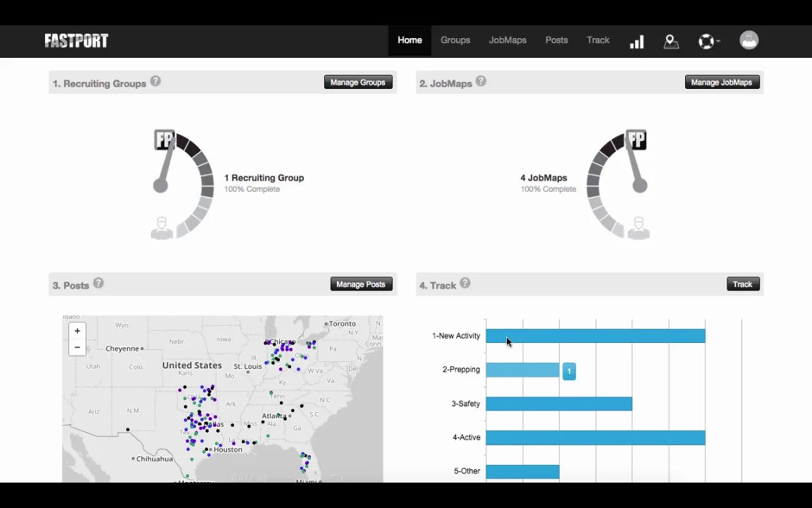Open the Groups tab
The image size is (812, 508).
click(x=455, y=40)
